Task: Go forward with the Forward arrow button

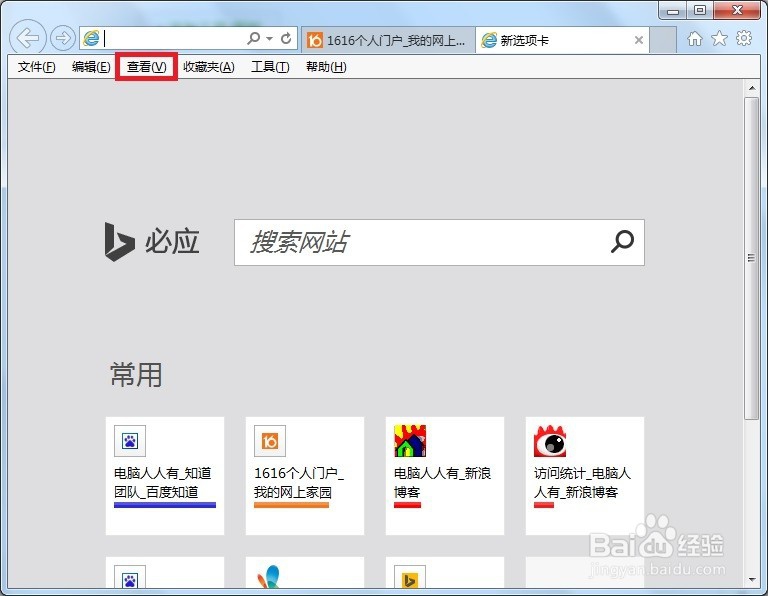Action: (63, 38)
